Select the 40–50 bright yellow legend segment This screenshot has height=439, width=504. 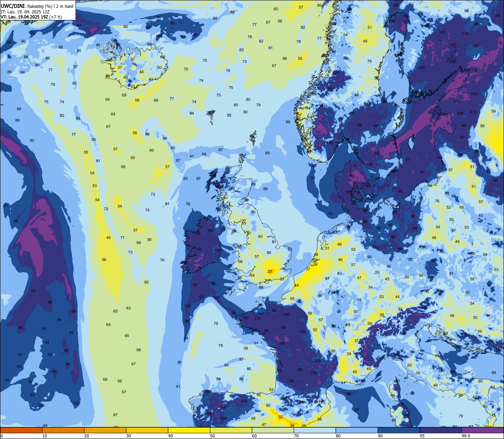pyautogui.click(x=189, y=430)
